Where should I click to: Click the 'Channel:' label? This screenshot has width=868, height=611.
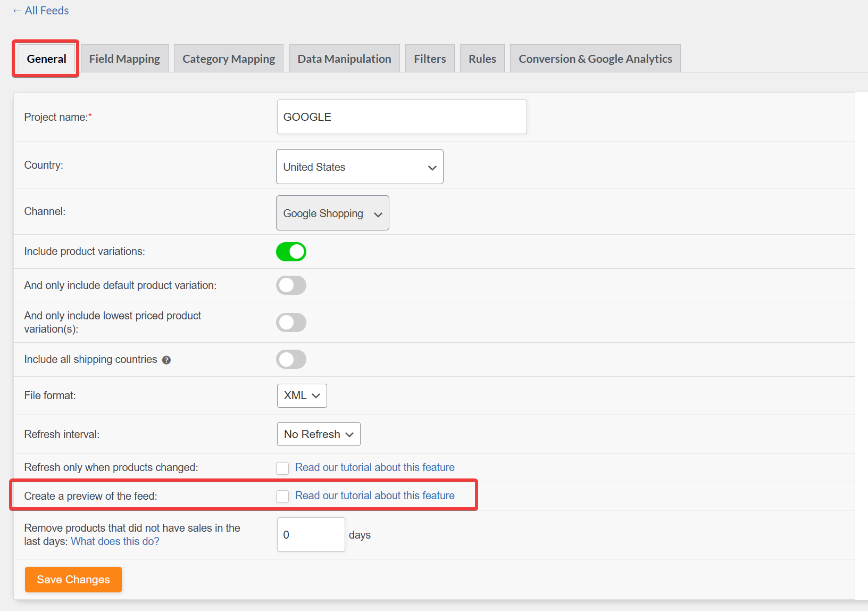45,211
